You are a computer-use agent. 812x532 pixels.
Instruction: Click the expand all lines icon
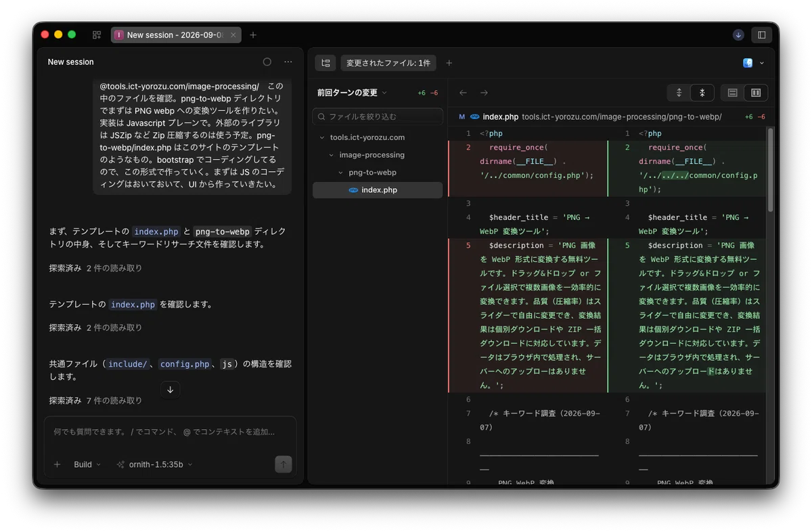pos(679,93)
